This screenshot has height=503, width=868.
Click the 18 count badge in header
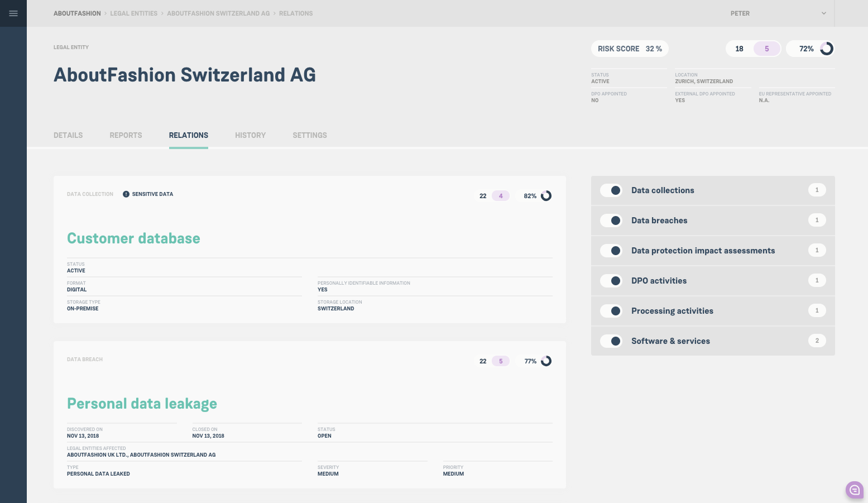(x=739, y=49)
